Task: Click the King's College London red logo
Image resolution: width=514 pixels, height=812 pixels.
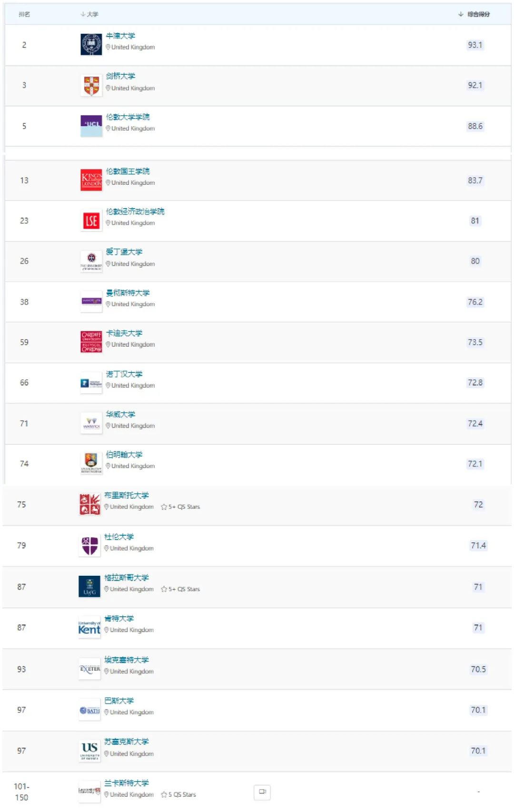Action: 91,180
